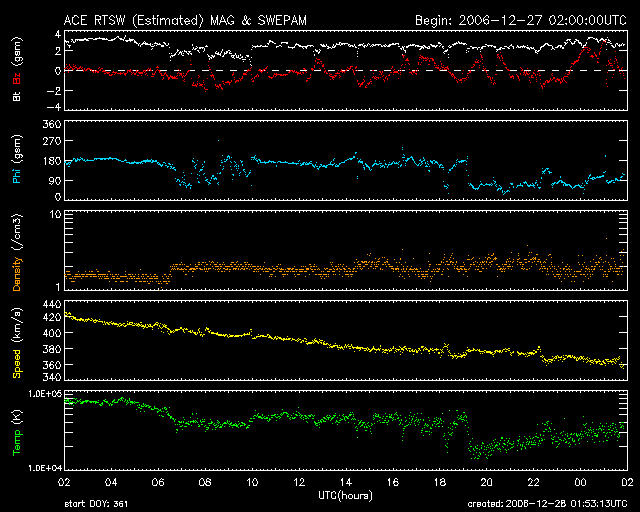Click the '20' hour label on the time axis
Viewport: 640px width, 512px height.
[x=487, y=482]
